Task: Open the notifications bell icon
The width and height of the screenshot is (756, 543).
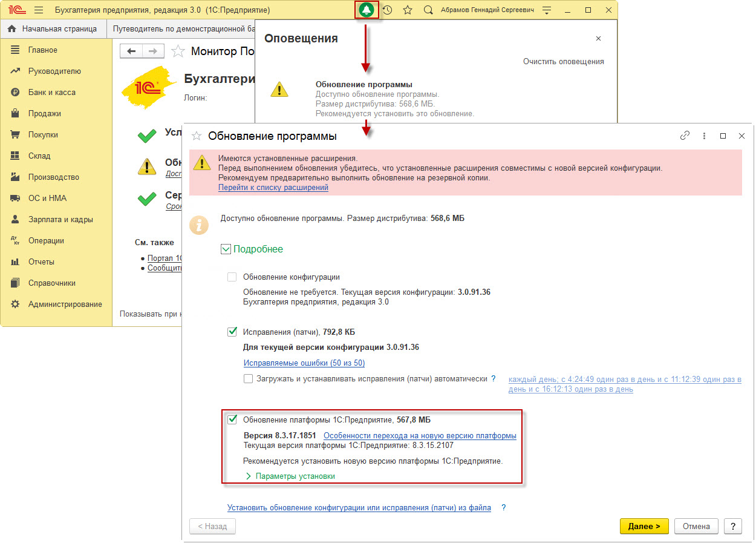Action: click(x=367, y=10)
